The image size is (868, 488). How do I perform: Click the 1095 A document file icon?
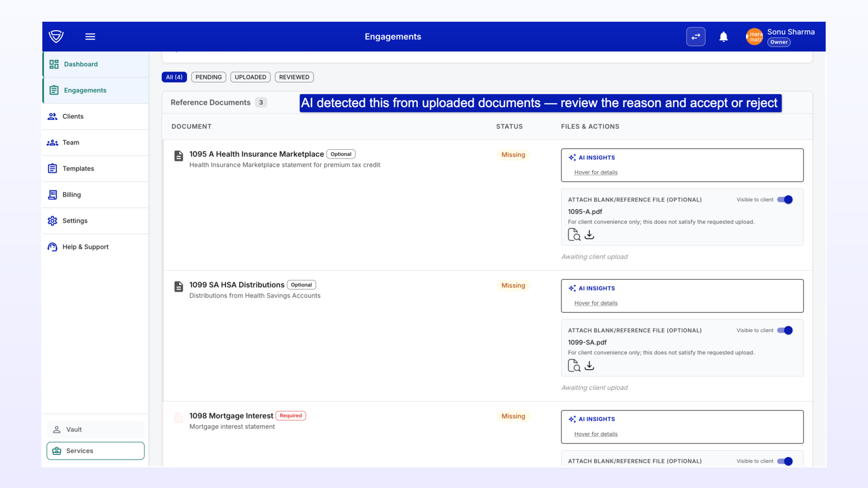point(178,156)
